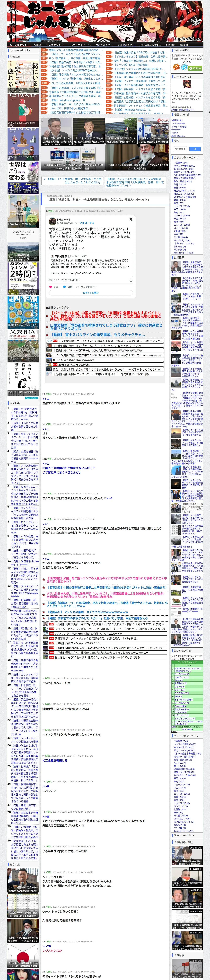Image resolution: width=210 pixels, height=980 pixels.
Task: Open the 国内ニュース (14383) category
Action: tap(184, 172)
